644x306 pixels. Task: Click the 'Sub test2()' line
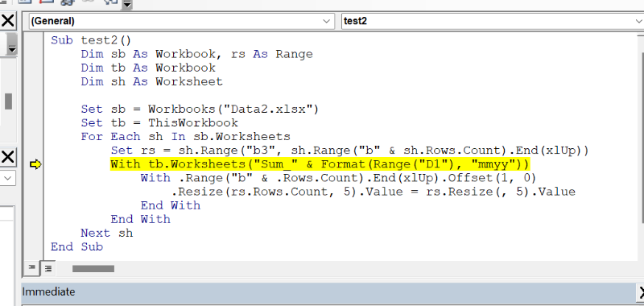[x=91, y=40]
